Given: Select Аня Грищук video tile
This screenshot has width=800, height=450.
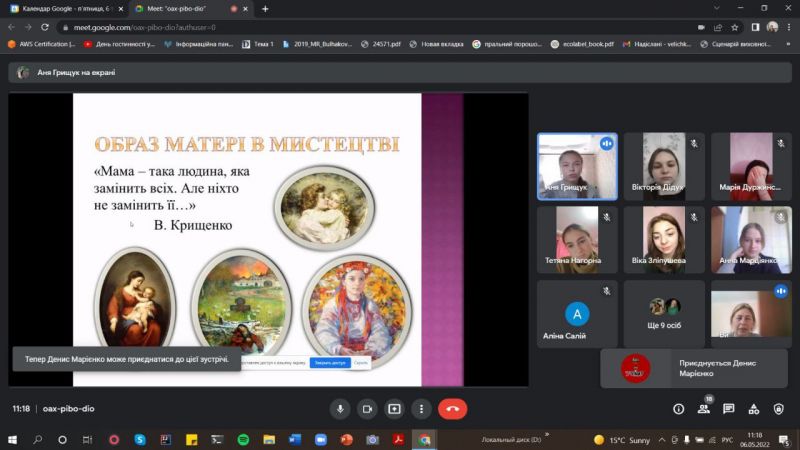Looking at the screenshot, I should tap(577, 166).
